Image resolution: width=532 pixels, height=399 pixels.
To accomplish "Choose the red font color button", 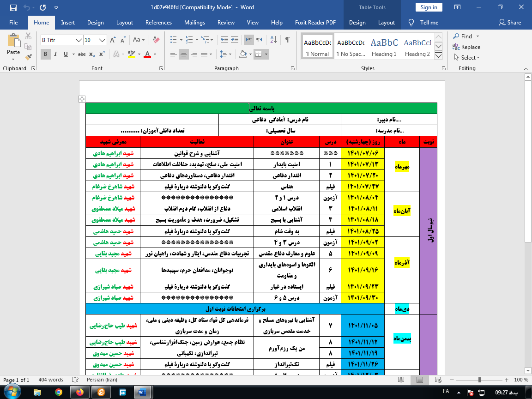I will point(147,54).
